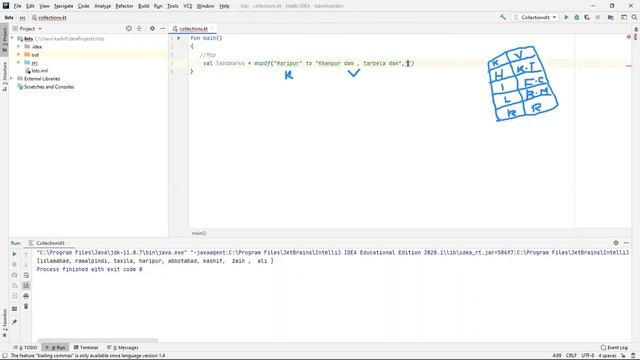Open the Favorites side tab
Viewport: 640px width, 360px height.
coord(4,322)
